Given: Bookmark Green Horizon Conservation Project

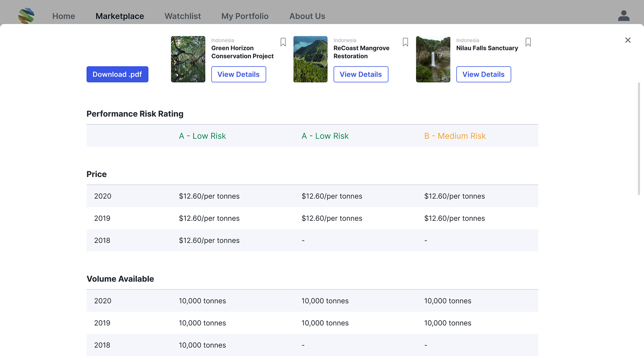Looking at the screenshot, I should coord(283,42).
